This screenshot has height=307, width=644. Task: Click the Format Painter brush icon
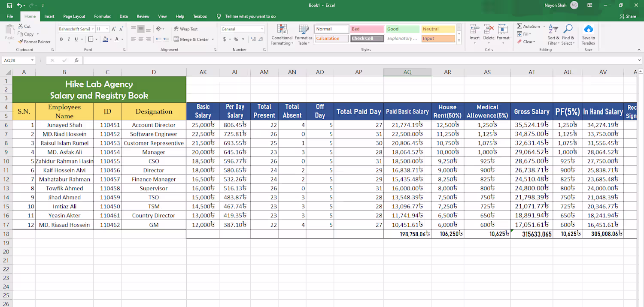[x=21, y=42]
